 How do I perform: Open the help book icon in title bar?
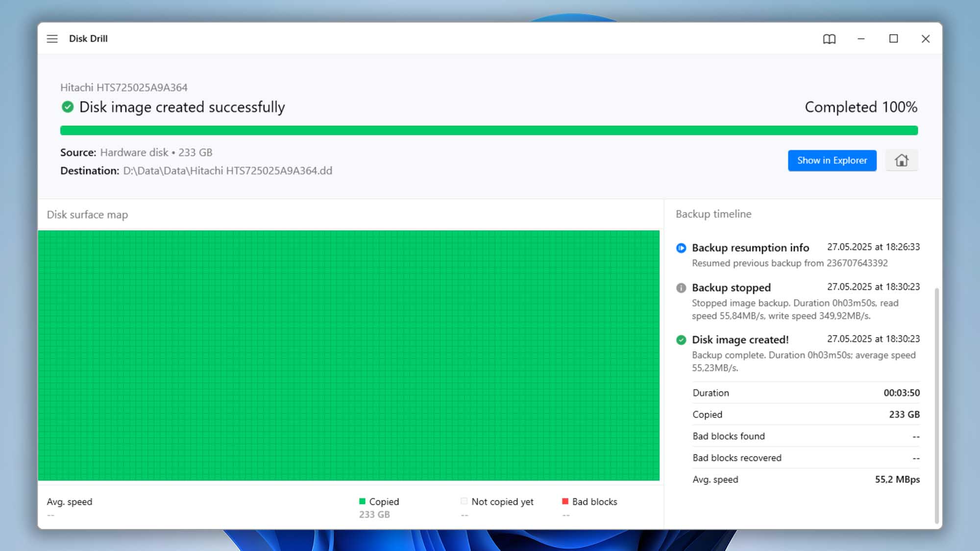click(829, 39)
